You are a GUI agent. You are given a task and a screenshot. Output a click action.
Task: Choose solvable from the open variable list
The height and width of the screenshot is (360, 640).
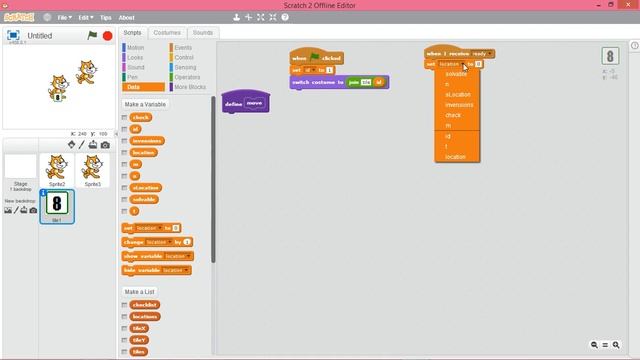point(456,74)
